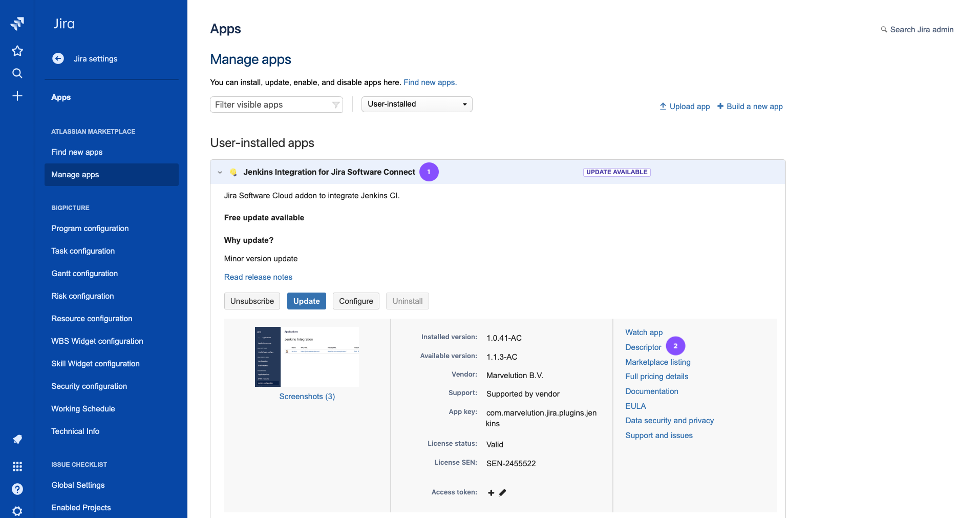Click the Search Jira admin magnifier icon

pyautogui.click(x=884, y=30)
